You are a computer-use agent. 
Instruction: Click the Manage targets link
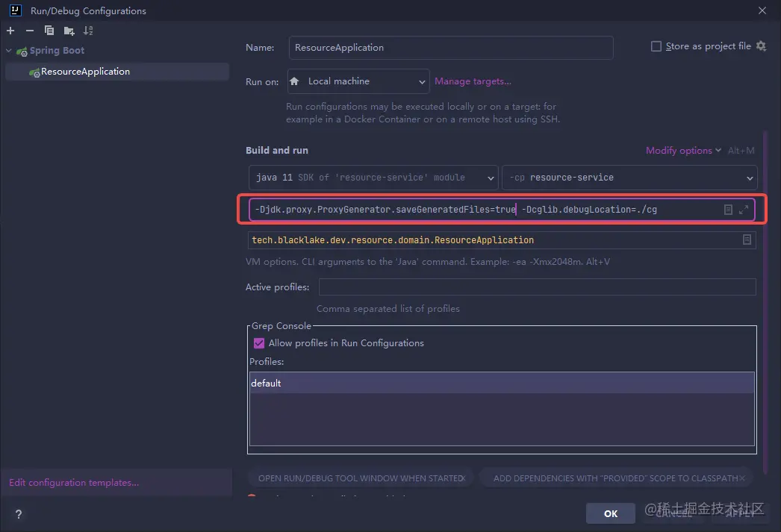473,81
